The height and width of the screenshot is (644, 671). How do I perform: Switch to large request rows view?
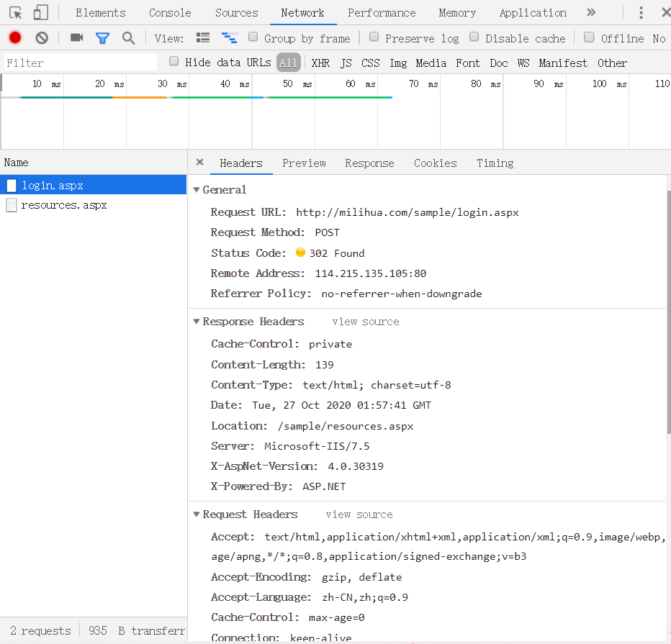pos(203,38)
